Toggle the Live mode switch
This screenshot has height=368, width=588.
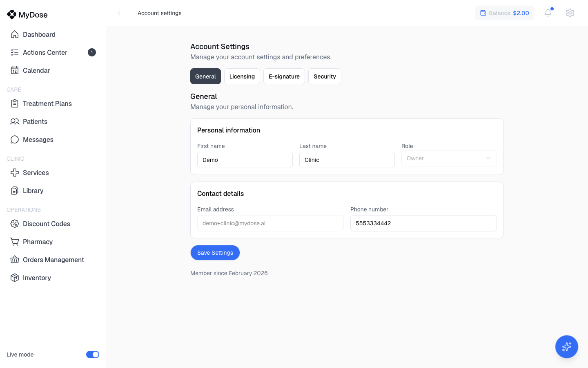(x=93, y=355)
